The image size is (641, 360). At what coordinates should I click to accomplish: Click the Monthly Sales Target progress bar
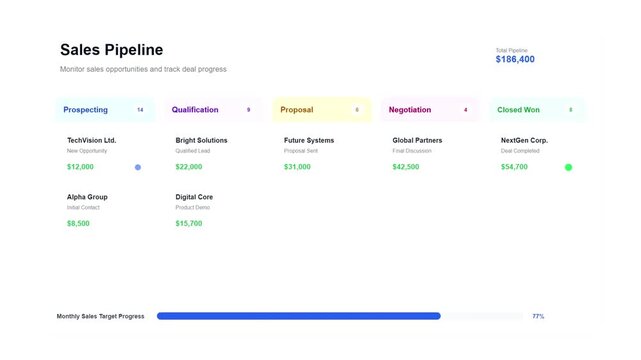(x=340, y=316)
